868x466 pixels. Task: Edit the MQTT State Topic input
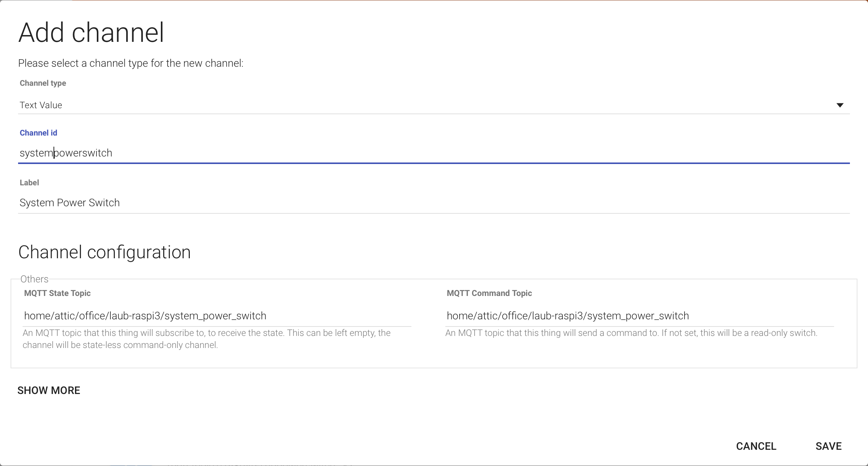217,316
